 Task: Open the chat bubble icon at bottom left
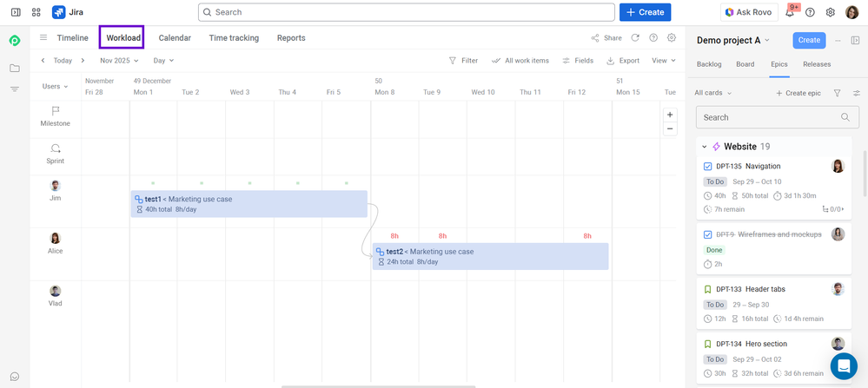(15, 377)
